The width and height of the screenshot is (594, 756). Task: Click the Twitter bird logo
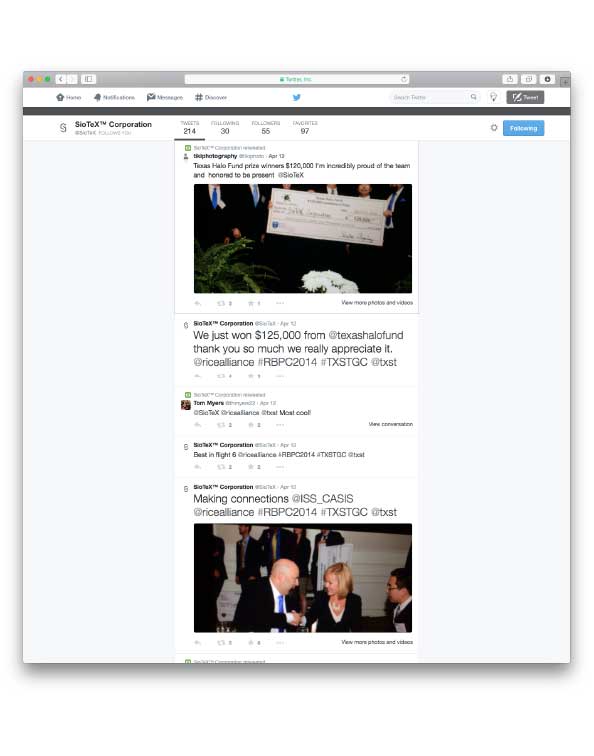(x=297, y=97)
